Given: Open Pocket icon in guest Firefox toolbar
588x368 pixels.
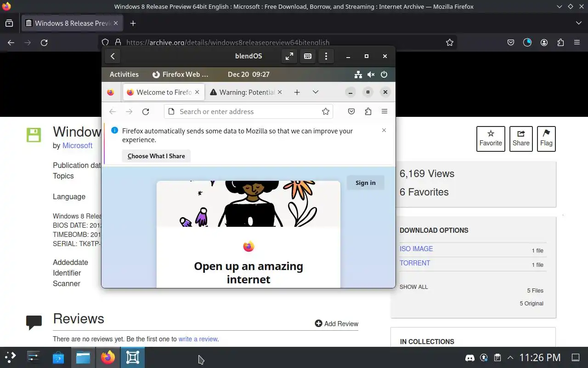Looking at the screenshot, I should pyautogui.click(x=351, y=111).
